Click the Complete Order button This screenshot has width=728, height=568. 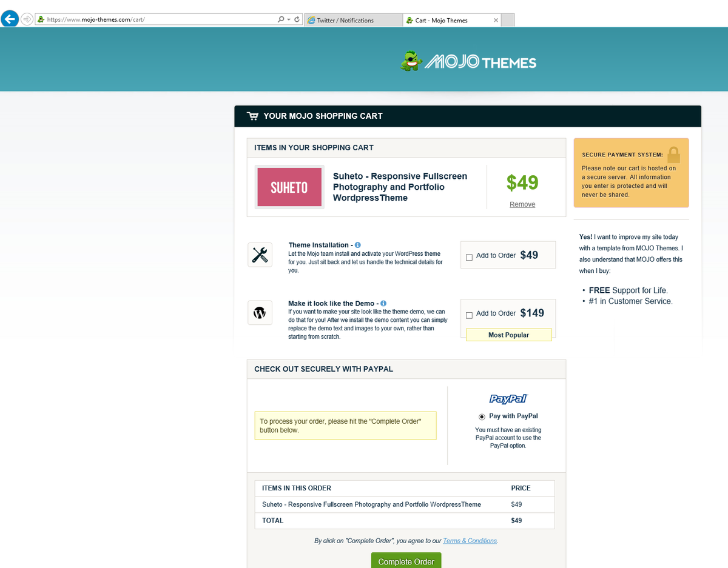click(x=406, y=561)
